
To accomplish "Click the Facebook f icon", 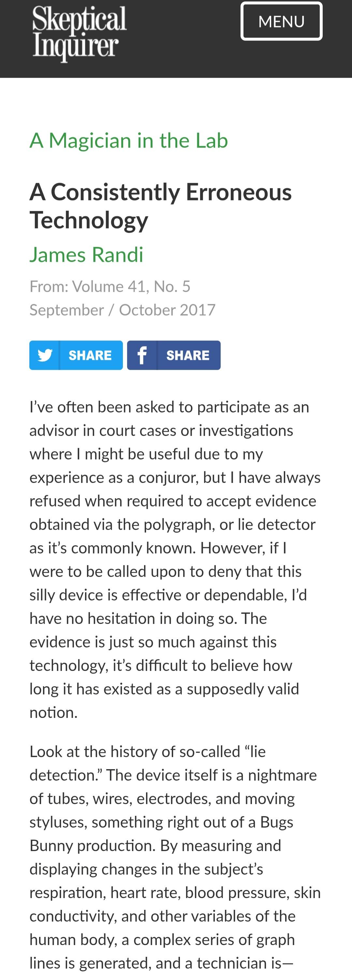I will [x=142, y=355].
